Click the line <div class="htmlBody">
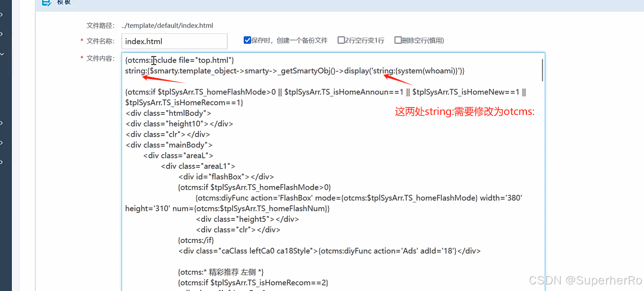This screenshot has height=291, width=644. coord(168,113)
